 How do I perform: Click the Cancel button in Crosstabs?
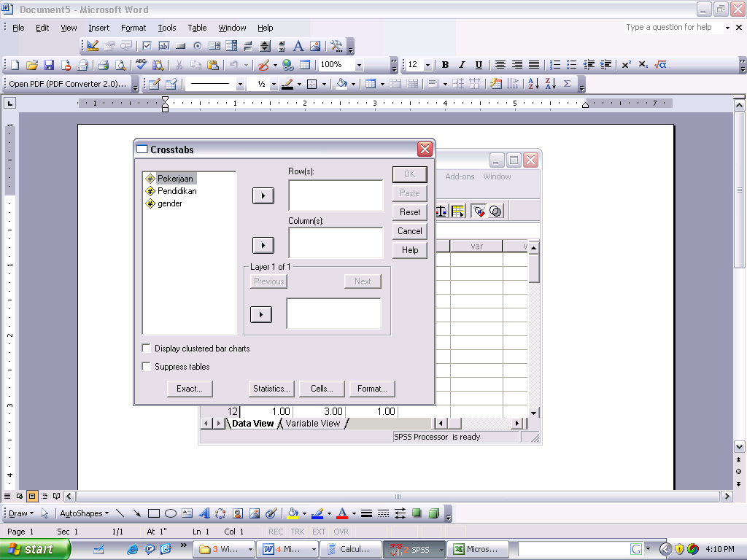point(410,231)
